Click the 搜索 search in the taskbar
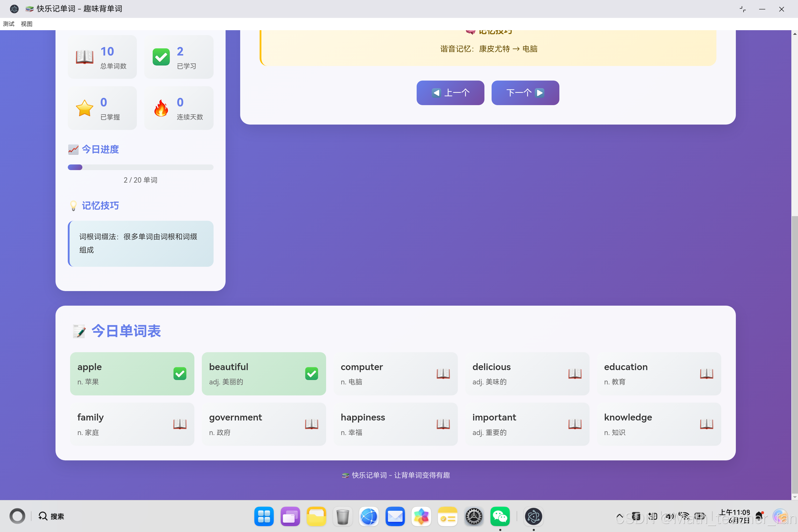Image resolution: width=798 pixels, height=532 pixels. 51,516
